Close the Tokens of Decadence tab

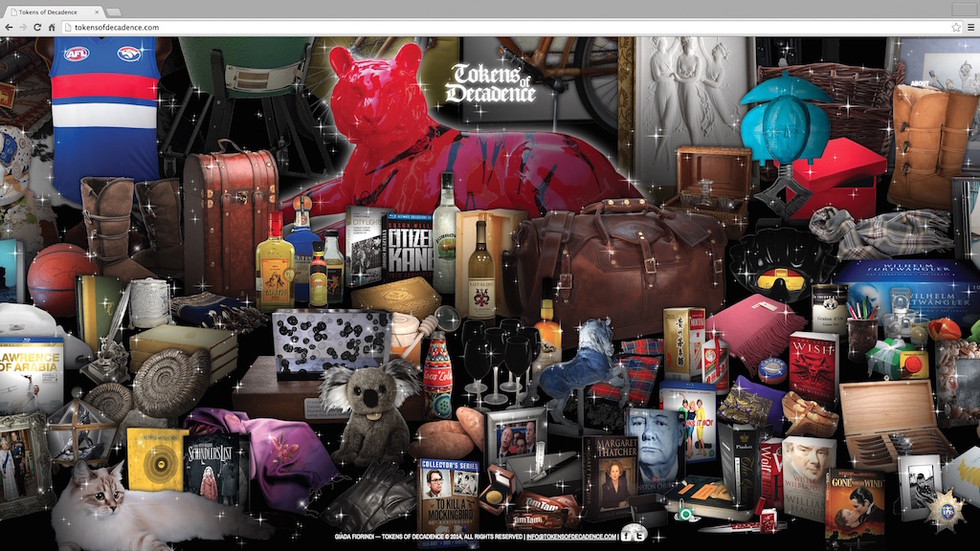(97, 11)
